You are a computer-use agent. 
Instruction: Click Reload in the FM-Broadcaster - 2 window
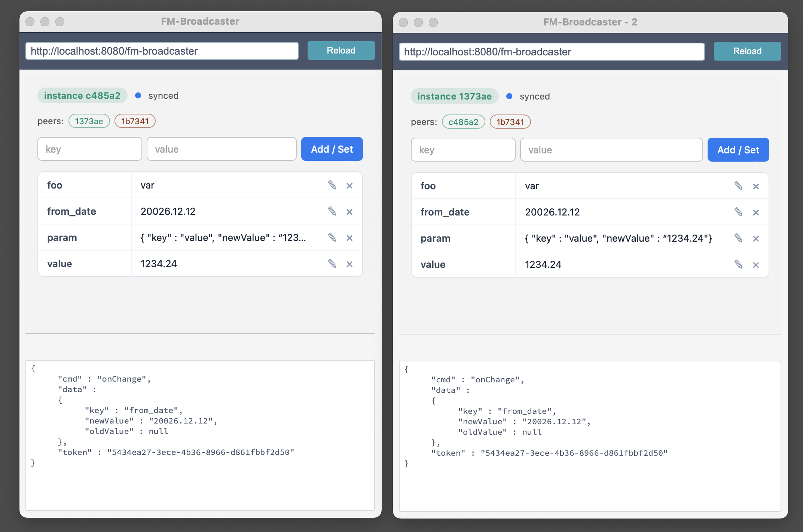(x=747, y=51)
